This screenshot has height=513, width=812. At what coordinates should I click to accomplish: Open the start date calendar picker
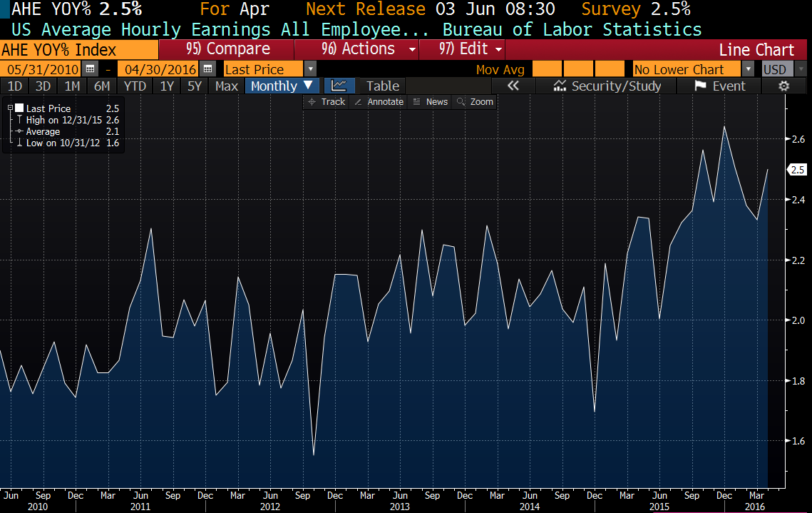coord(90,69)
